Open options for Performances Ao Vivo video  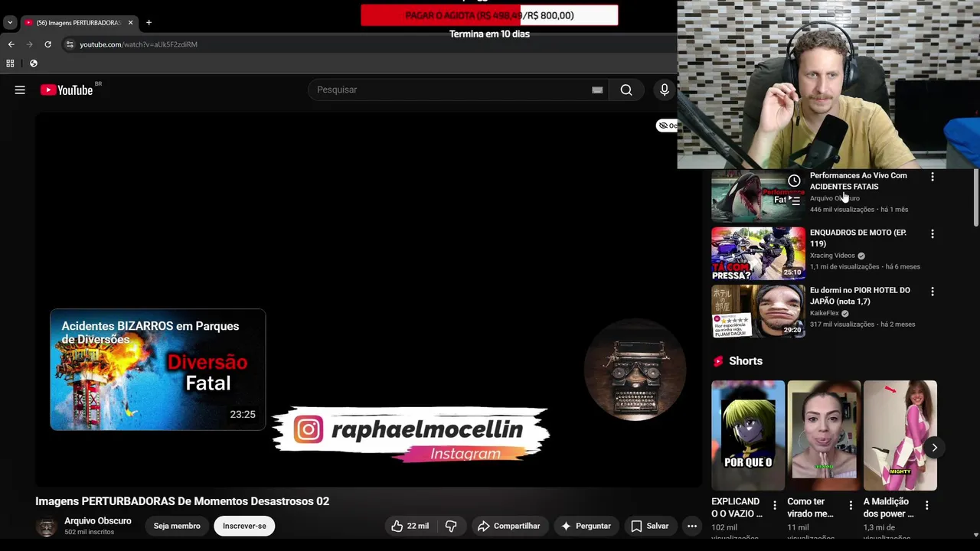932,177
